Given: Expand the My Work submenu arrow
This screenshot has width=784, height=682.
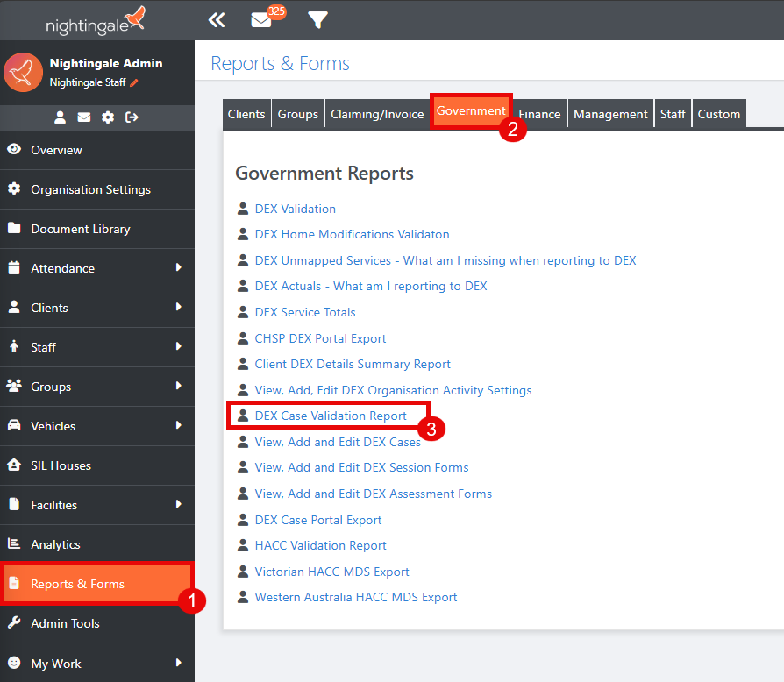Looking at the screenshot, I should [x=179, y=663].
